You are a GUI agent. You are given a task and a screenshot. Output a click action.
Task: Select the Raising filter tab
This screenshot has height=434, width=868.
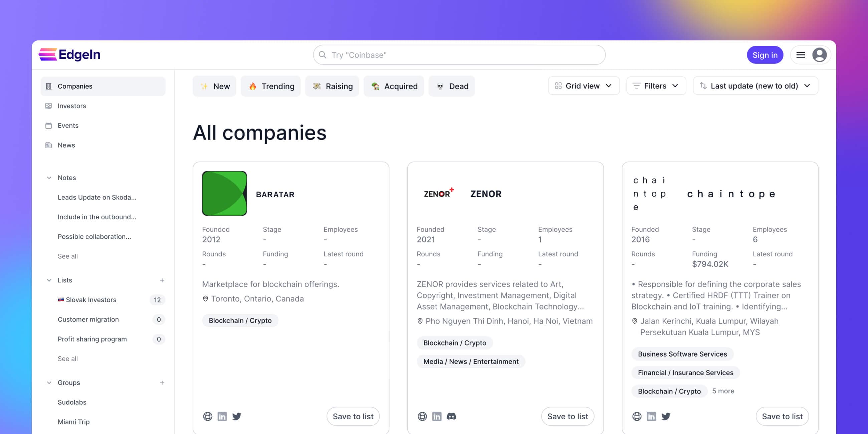[x=332, y=86]
